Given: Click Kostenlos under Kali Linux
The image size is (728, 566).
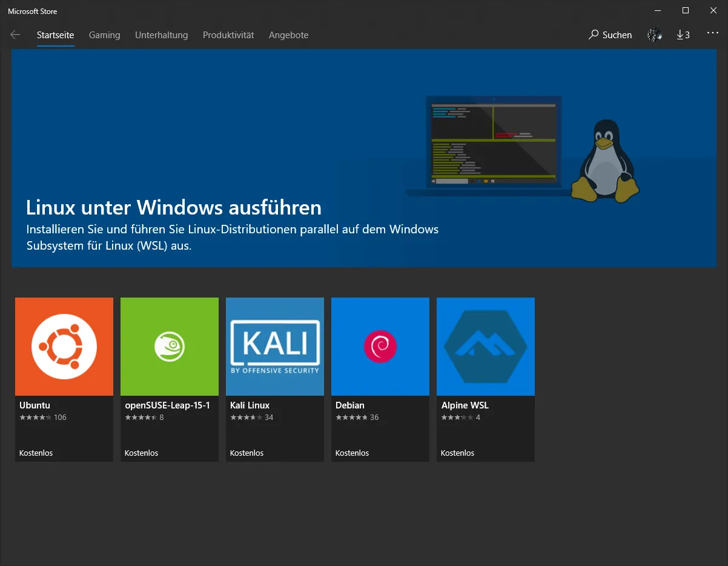Looking at the screenshot, I should (247, 453).
